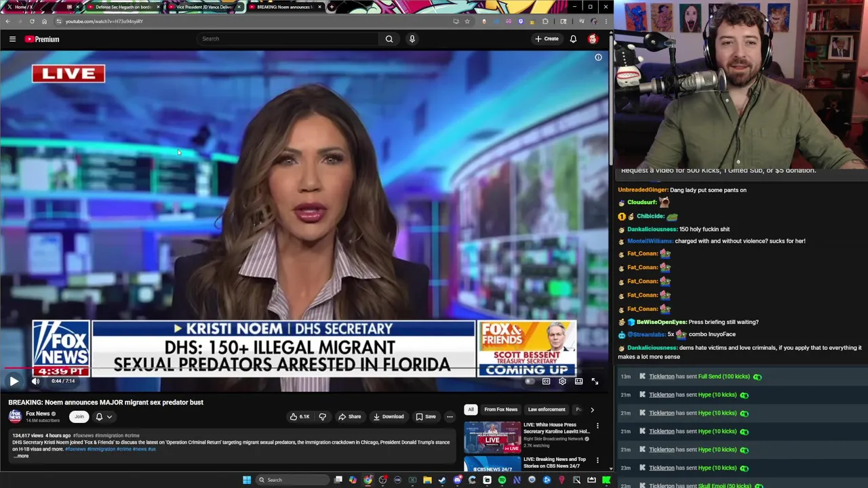The width and height of the screenshot is (868, 488).
Task: Open the player settings gear
Action: tap(562, 382)
